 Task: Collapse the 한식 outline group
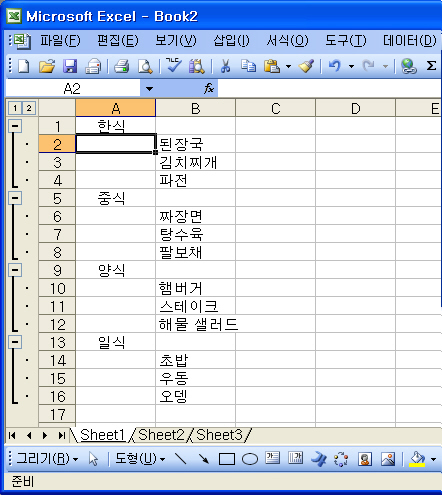15,126
